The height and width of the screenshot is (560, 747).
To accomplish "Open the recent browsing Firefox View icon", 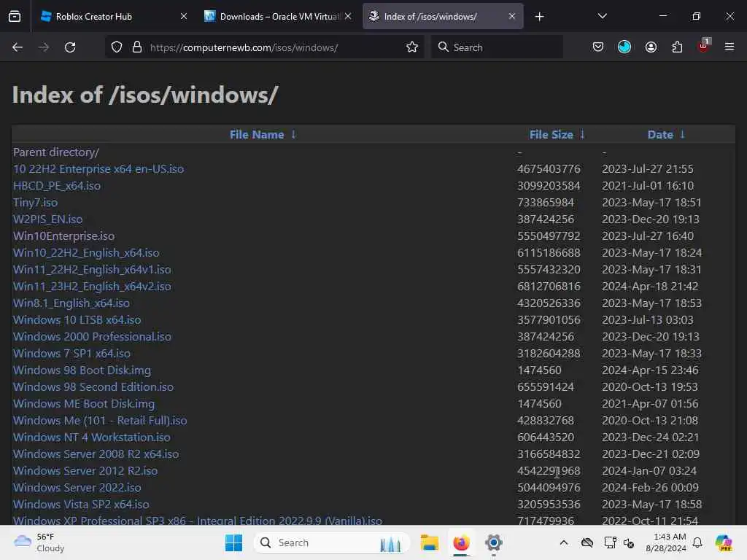I will (x=15, y=17).
